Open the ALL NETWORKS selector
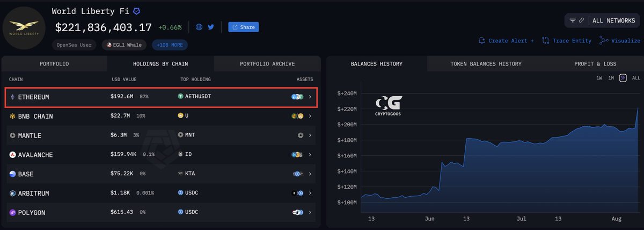This screenshot has width=644, height=230. click(x=613, y=20)
